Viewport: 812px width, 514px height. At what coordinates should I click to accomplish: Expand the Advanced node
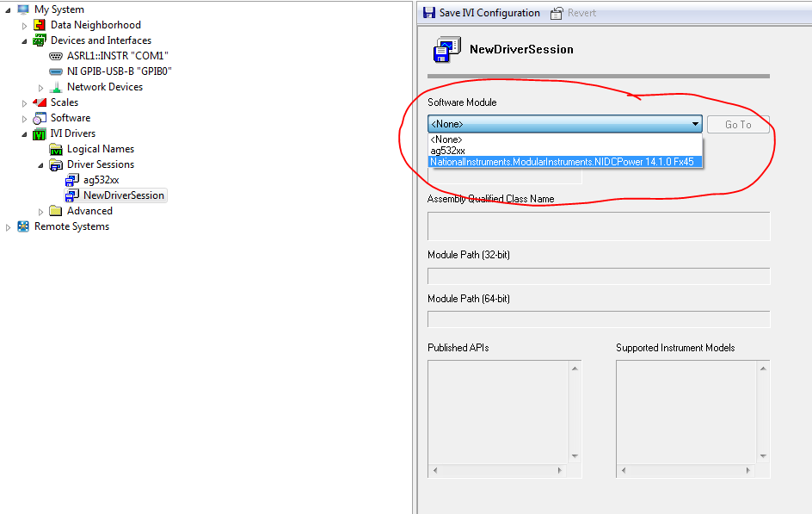(x=40, y=212)
